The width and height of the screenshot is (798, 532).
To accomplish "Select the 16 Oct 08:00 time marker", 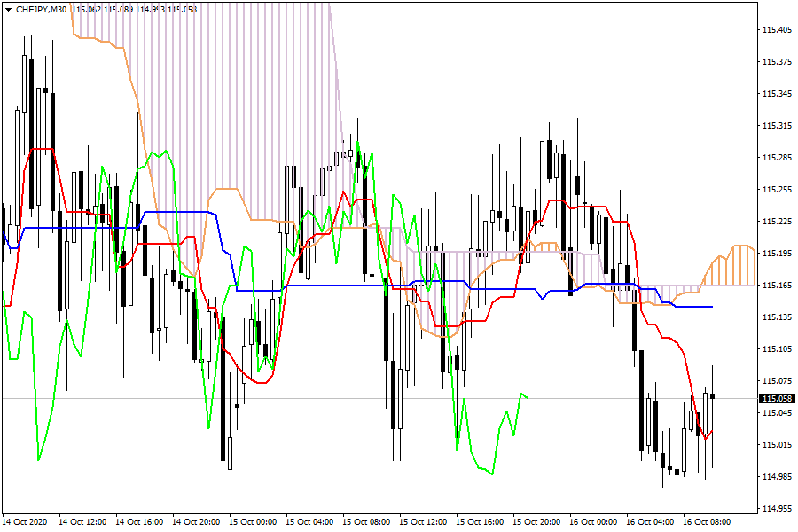I will 707,522.
